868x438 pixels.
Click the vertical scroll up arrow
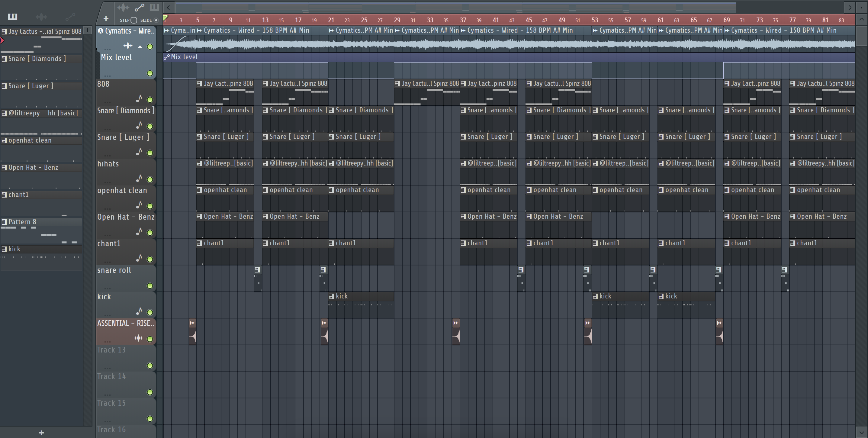[862, 20]
